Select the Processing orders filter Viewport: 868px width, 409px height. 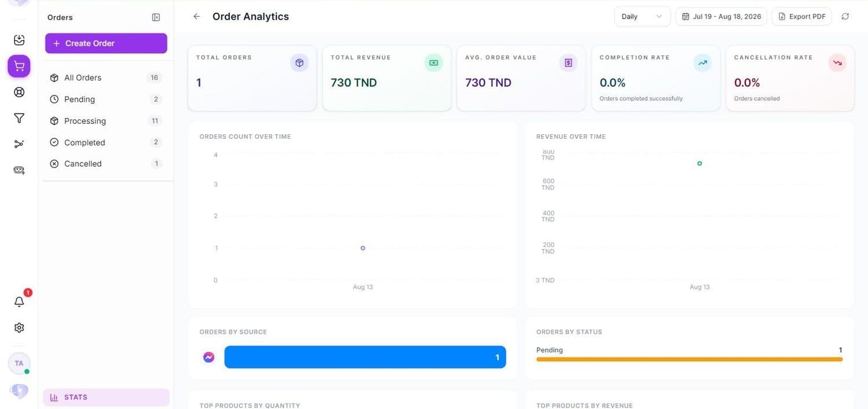tap(106, 121)
